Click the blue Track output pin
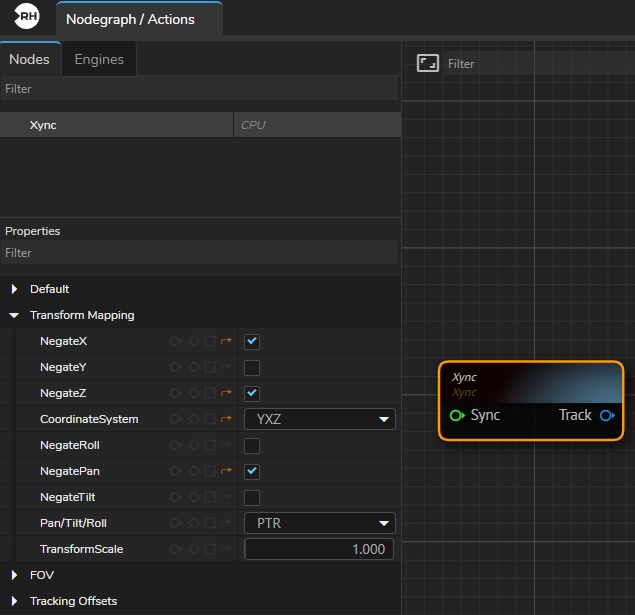This screenshot has width=635, height=615. (607, 415)
